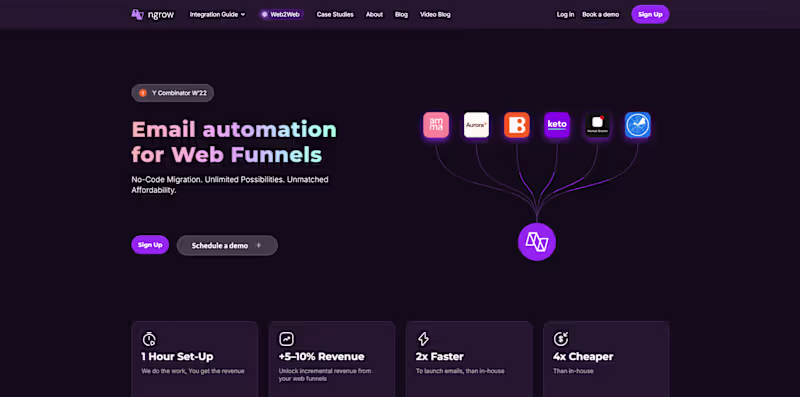Click the +5-10% Revenue card title
The height and width of the screenshot is (397, 800).
pyautogui.click(x=321, y=357)
